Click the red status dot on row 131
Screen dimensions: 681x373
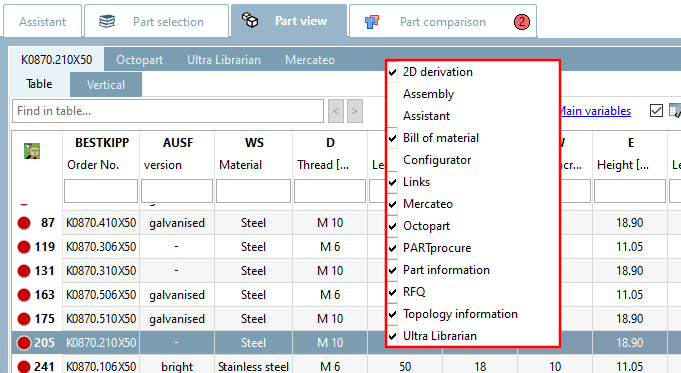(x=24, y=271)
